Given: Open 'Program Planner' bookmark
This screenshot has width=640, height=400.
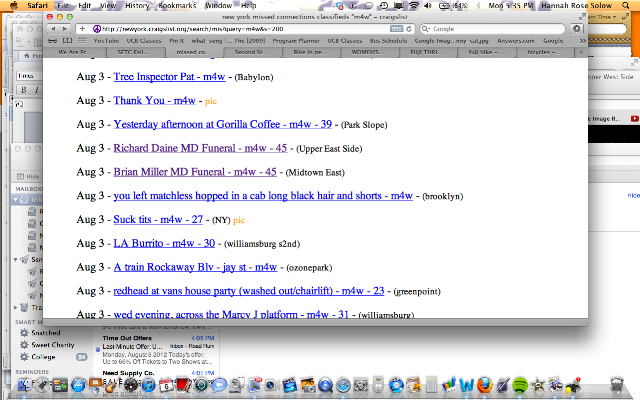Looking at the screenshot, I should 296,41.
